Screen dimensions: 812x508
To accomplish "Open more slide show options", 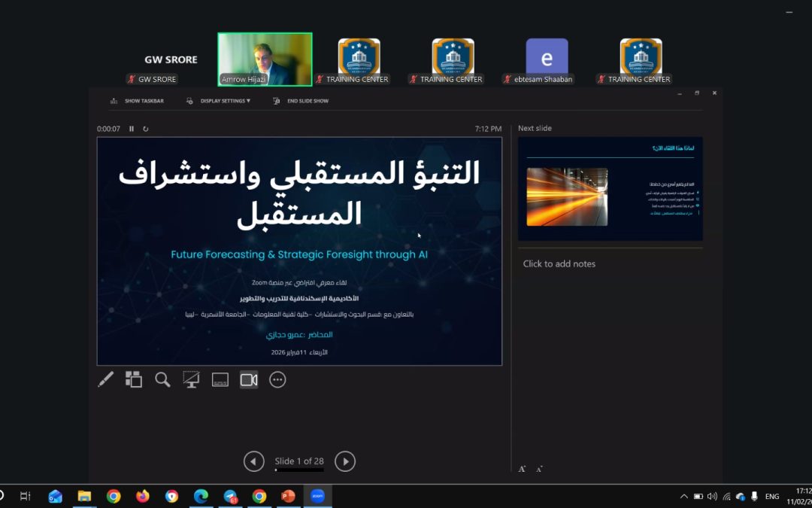I will click(277, 379).
